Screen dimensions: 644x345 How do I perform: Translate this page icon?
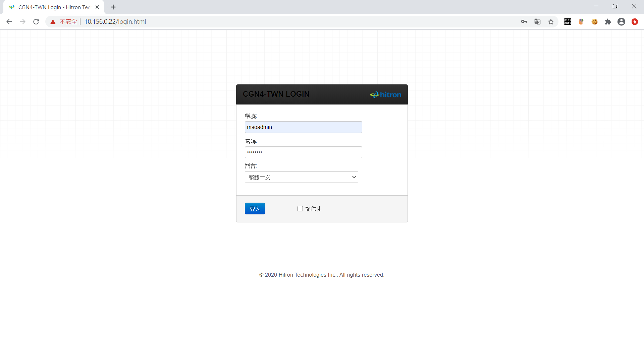click(537, 22)
